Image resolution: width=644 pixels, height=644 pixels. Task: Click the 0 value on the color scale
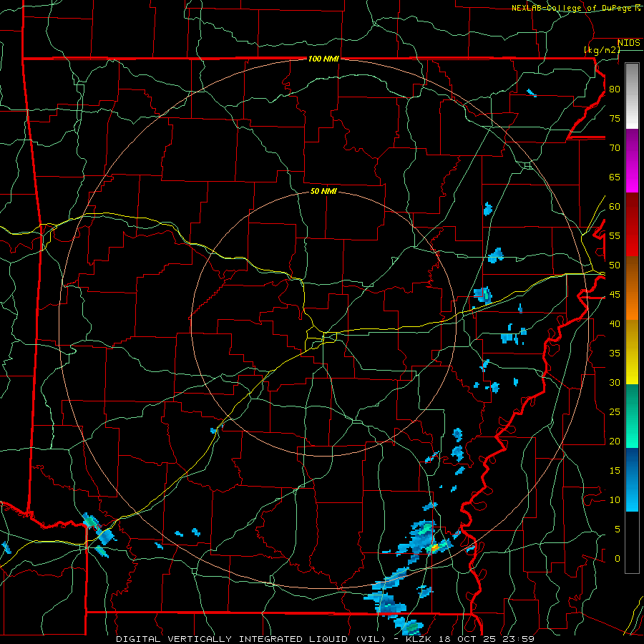pyautogui.click(x=618, y=559)
